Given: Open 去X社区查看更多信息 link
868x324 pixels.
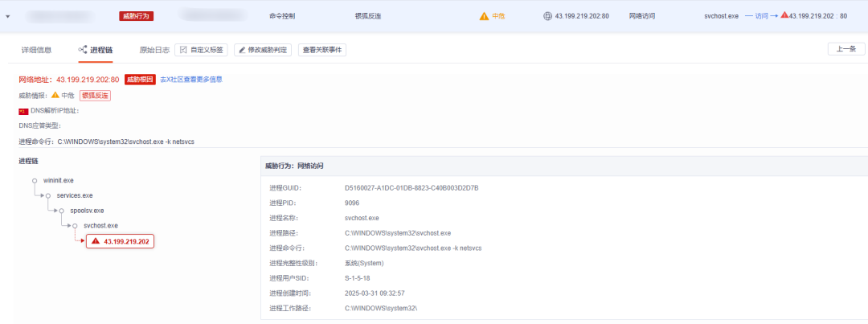Looking at the screenshot, I should (x=191, y=80).
